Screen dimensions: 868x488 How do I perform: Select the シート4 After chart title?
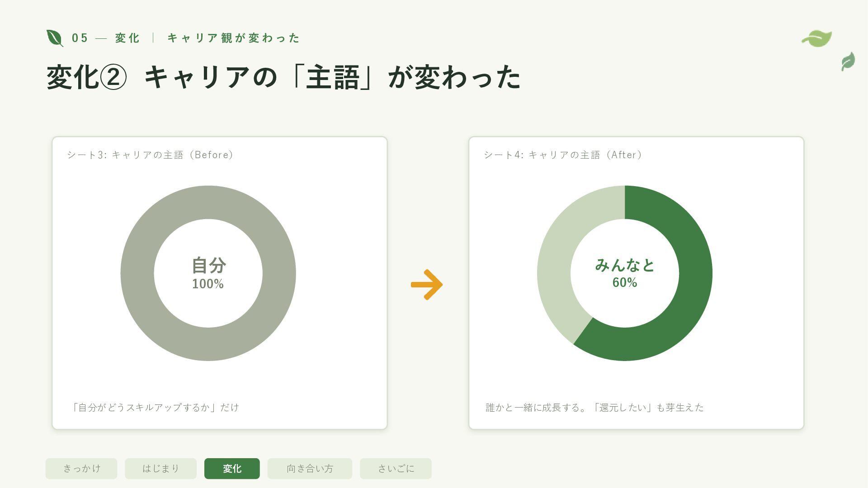tap(563, 155)
